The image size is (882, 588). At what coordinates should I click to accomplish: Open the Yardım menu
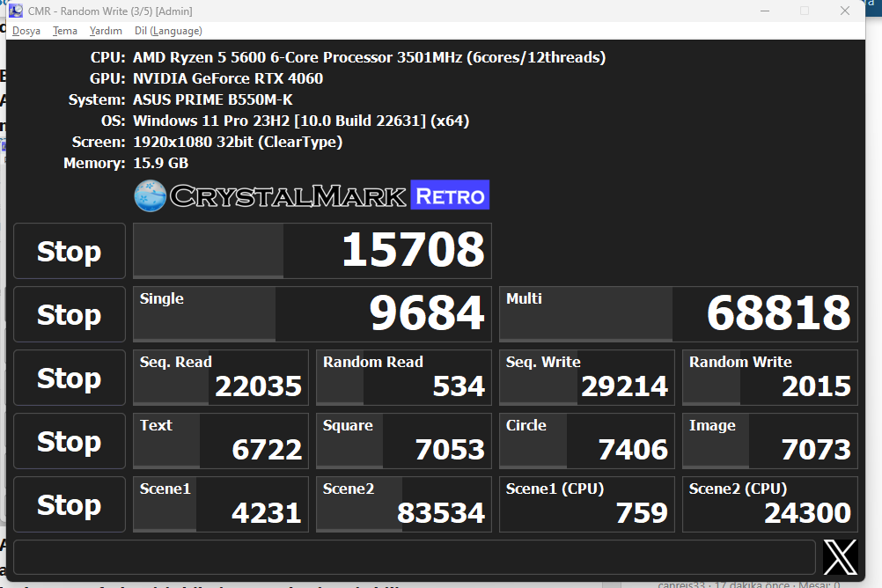[x=106, y=31]
